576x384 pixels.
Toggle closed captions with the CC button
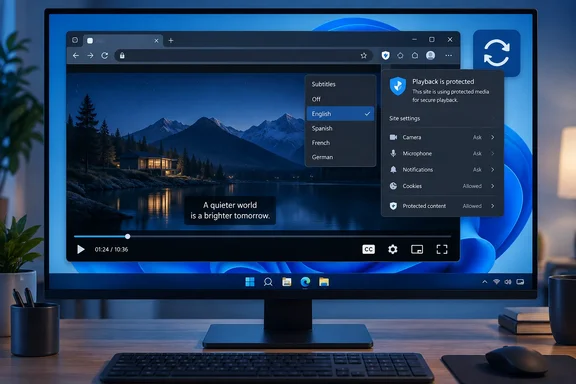tap(368, 250)
